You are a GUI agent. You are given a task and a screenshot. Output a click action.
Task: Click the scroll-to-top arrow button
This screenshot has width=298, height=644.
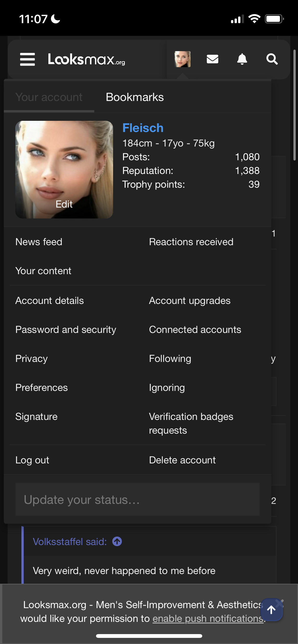pyautogui.click(x=272, y=610)
